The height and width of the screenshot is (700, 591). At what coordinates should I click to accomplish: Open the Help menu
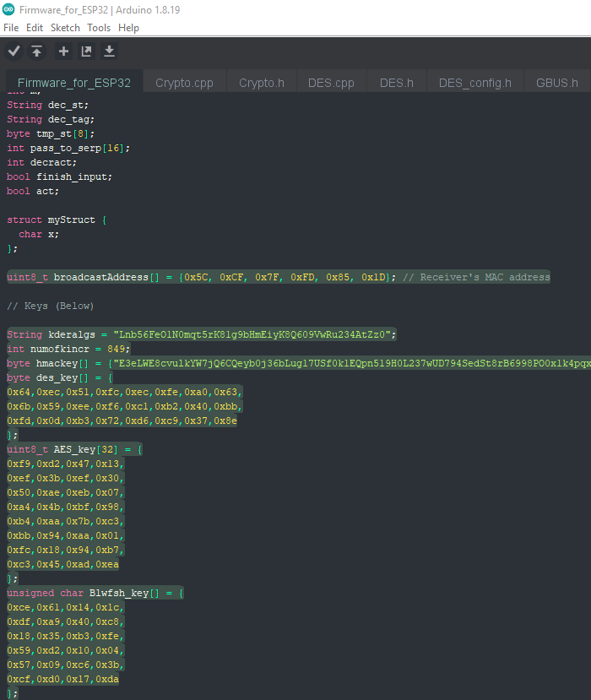[128, 28]
